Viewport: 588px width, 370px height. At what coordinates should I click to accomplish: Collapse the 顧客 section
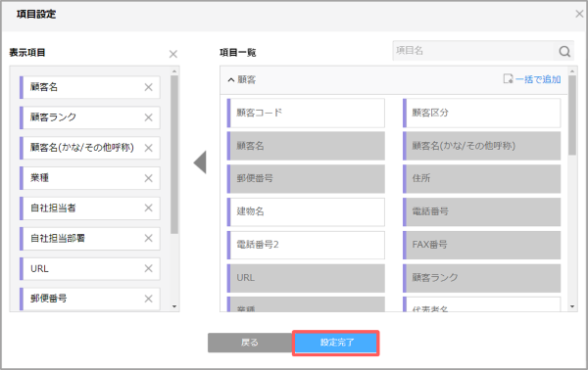[231, 79]
